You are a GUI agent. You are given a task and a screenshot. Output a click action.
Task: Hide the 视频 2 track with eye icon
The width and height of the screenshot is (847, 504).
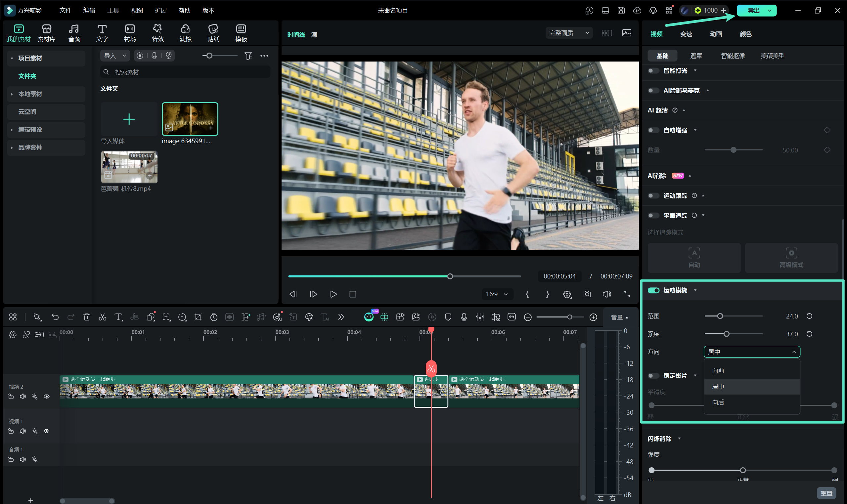tap(47, 396)
